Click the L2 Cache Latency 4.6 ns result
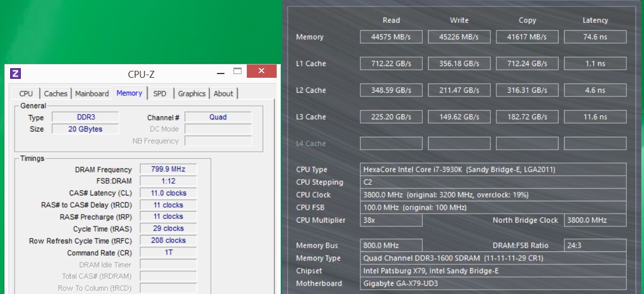This screenshot has height=294, width=644. coord(595,90)
